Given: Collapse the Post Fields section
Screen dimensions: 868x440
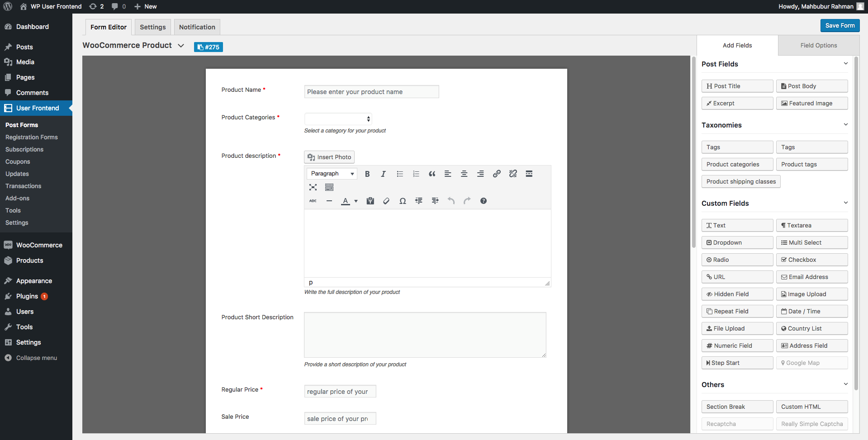Looking at the screenshot, I should tap(845, 64).
